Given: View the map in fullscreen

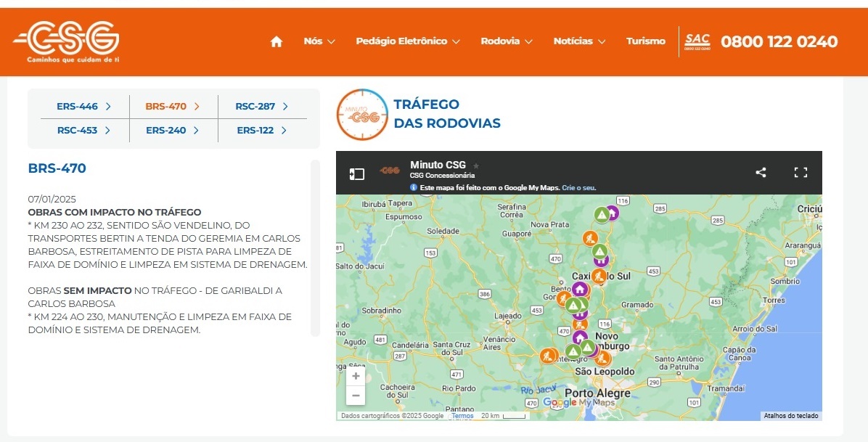Looking at the screenshot, I should click(801, 173).
